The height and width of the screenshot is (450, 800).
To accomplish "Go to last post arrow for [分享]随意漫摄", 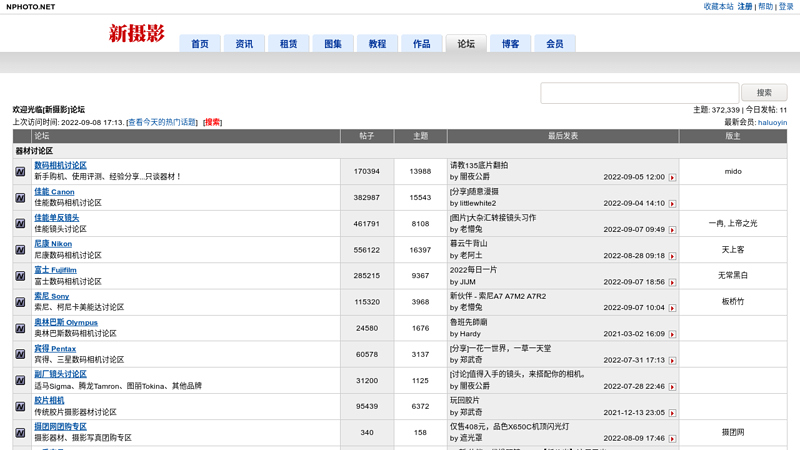I will click(672, 204).
